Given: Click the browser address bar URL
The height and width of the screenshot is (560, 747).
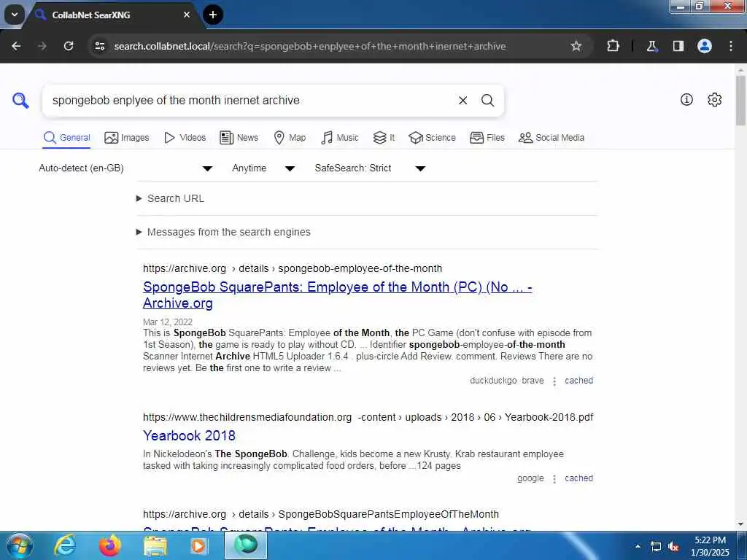Looking at the screenshot, I should click(309, 46).
